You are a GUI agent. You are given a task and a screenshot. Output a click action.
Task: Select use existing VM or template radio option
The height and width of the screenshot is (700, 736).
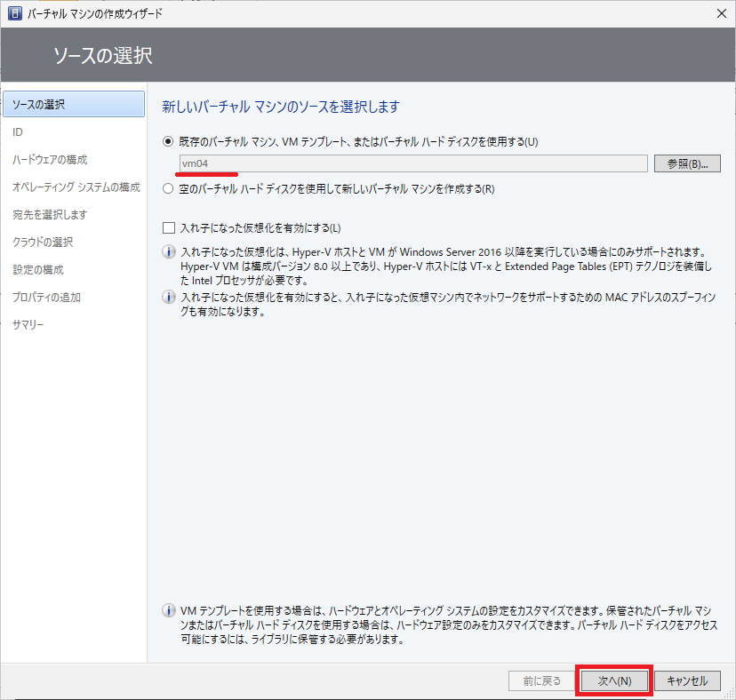click(x=168, y=141)
